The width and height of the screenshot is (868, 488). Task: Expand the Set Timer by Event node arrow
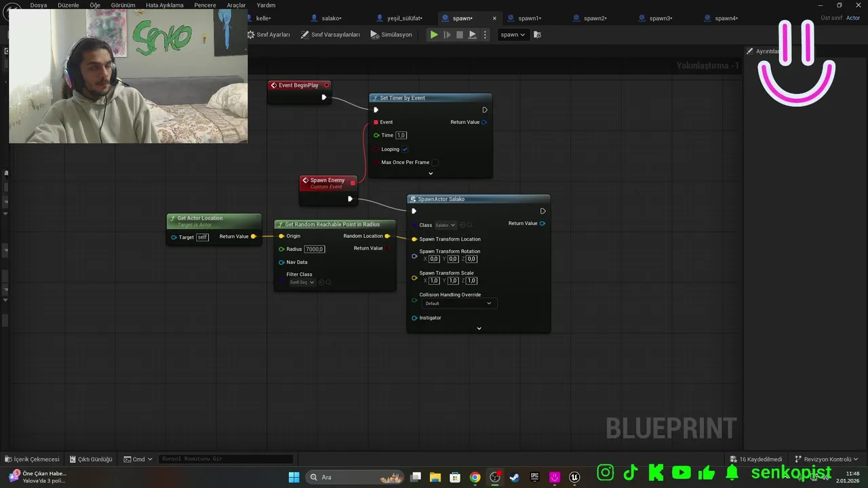click(431, 174)
